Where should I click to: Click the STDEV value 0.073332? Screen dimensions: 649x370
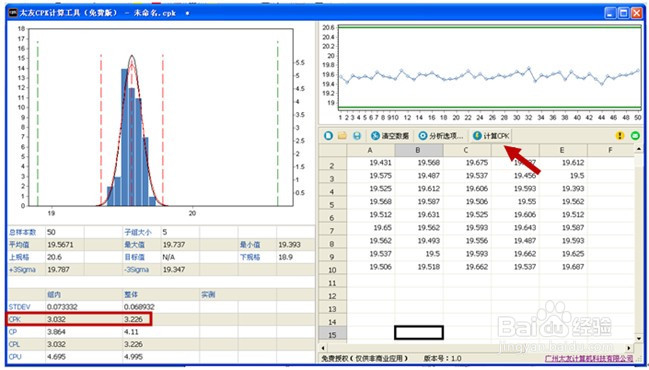coord(62,307)
